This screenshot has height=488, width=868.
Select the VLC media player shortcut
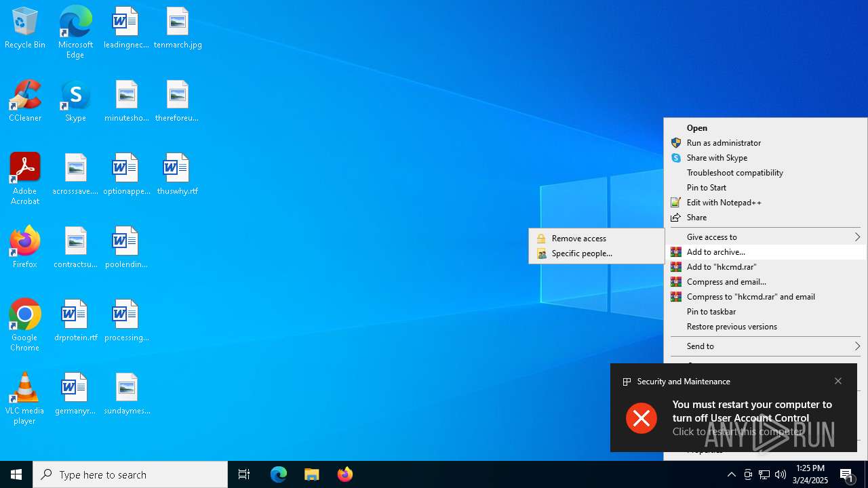click(x=25, y=399)
